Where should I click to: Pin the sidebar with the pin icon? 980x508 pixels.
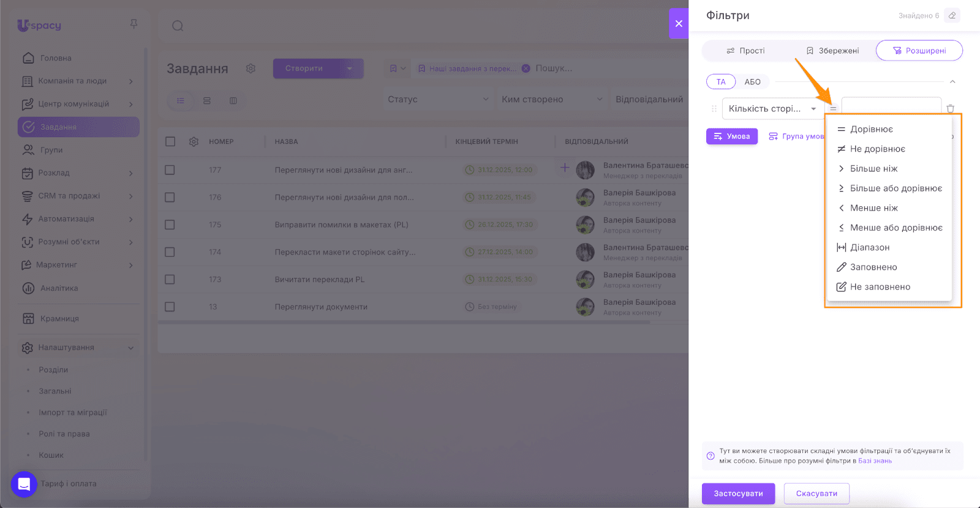134,24
